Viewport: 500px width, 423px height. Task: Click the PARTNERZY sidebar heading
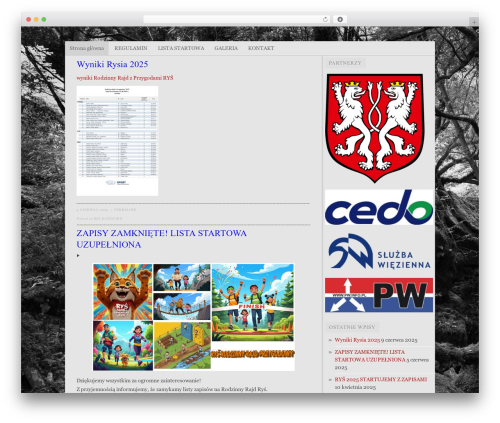tap(345, 63)
